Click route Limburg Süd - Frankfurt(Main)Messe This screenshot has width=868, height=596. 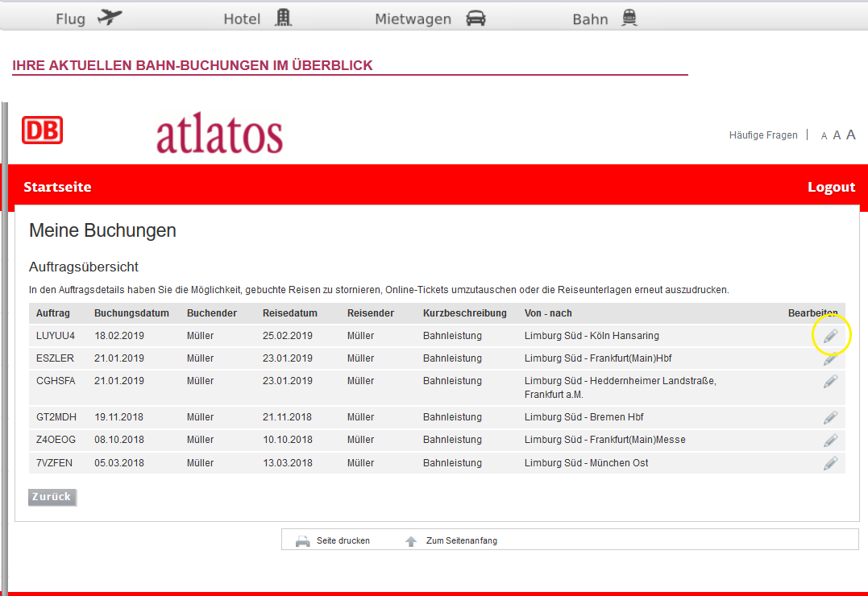(605, 440)
